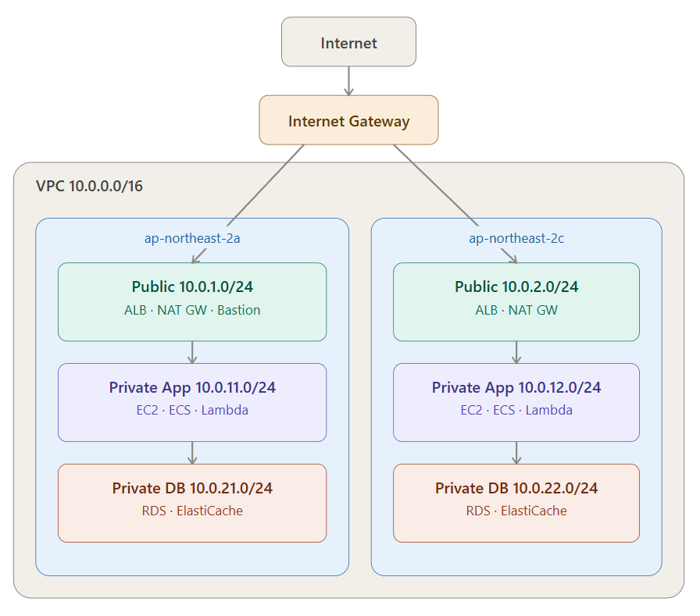Screen dimensions: 700x616
Task: Click RDS · ElastiCache under 10.0.21.0/24
Action: (192, 511)
